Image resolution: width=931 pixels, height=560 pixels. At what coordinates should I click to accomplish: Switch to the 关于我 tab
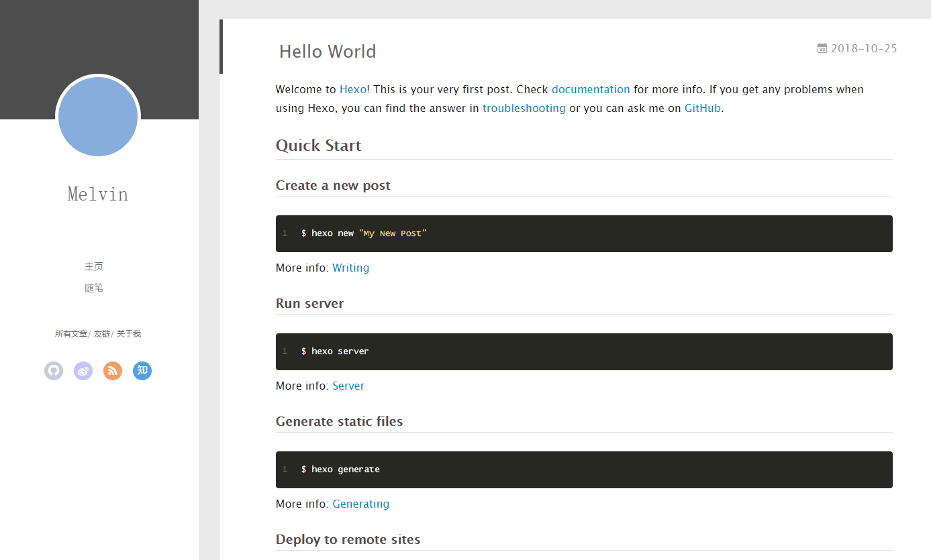(129, 333)
